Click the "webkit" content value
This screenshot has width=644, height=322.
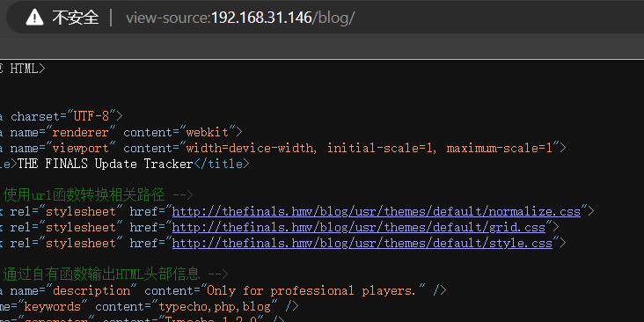click(x=208, y=132)
